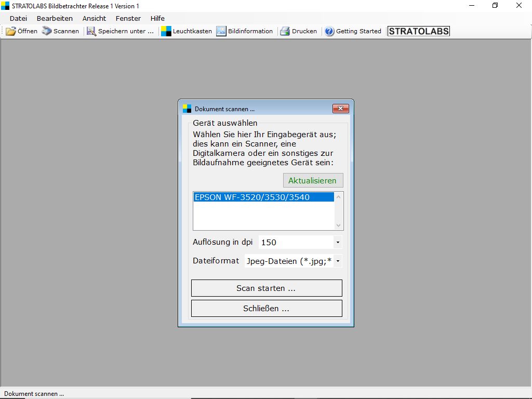532x399 pixels.
Task: Click the Aktualisieren button
Action: (x=313, y=180)
